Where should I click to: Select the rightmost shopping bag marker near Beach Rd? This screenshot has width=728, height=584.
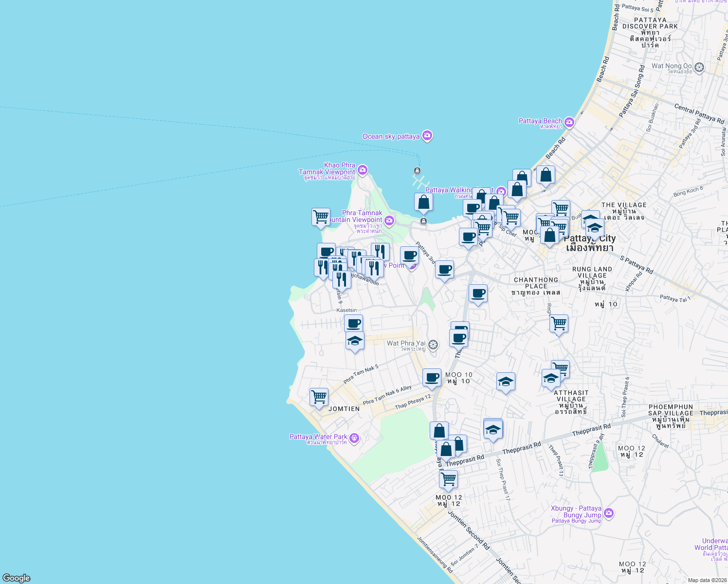coord(546,175)
